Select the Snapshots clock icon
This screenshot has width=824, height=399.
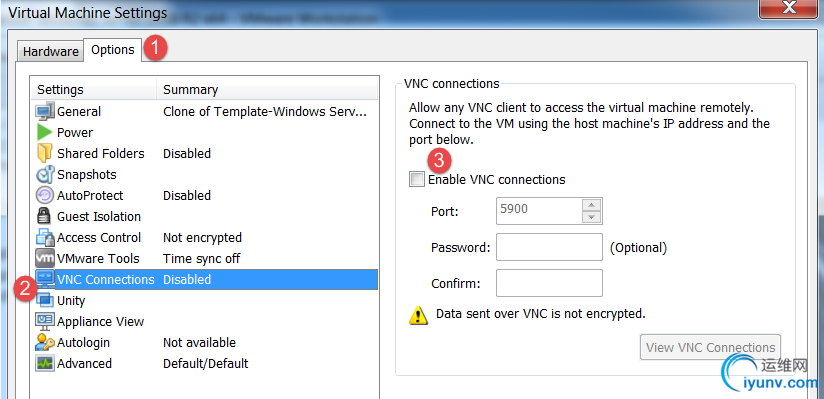[x=45, y=175]
